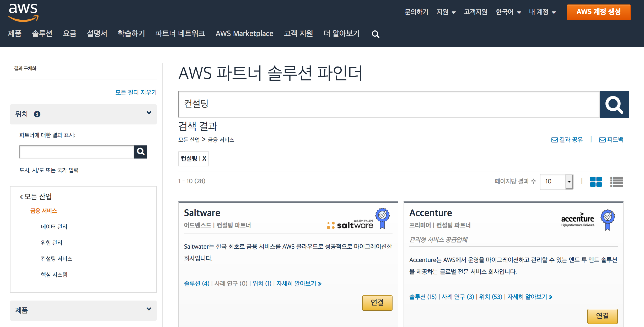Switch to grid view layout

tap(596, 182)
